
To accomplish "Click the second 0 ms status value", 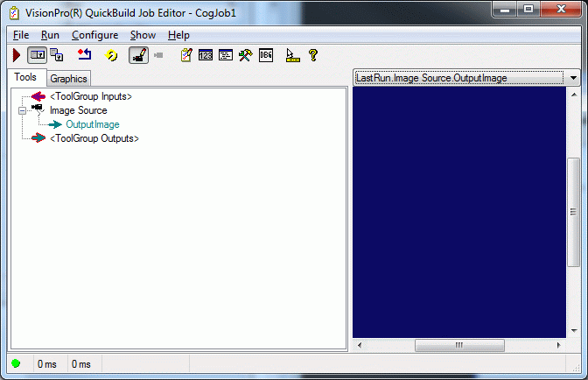I will [81, 364].
